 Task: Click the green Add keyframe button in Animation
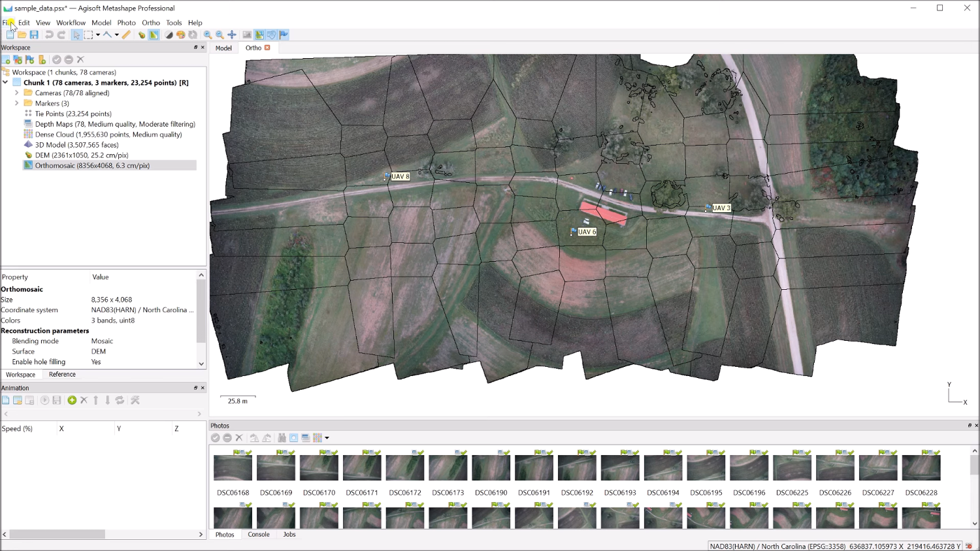click(x=72, y=400)
